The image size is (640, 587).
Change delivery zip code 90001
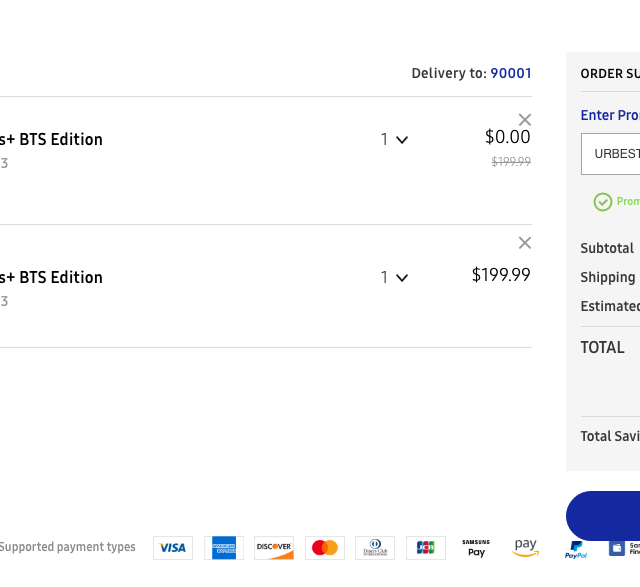point(510,73)
